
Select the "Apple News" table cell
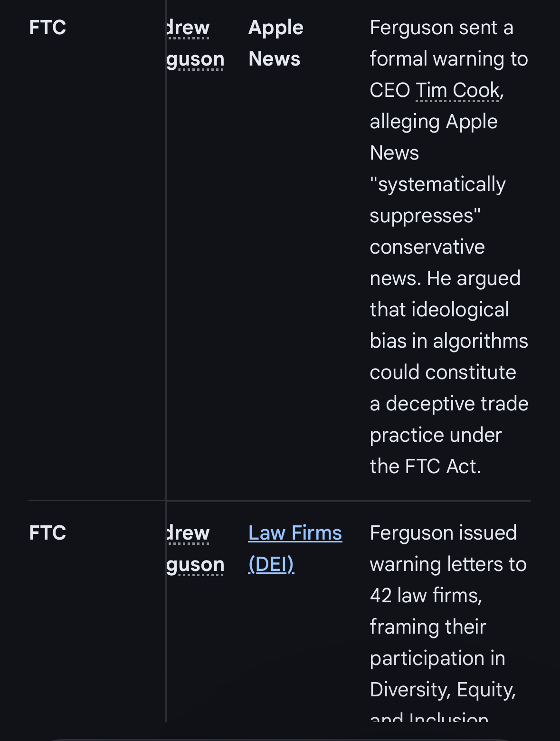coord(275,43)
